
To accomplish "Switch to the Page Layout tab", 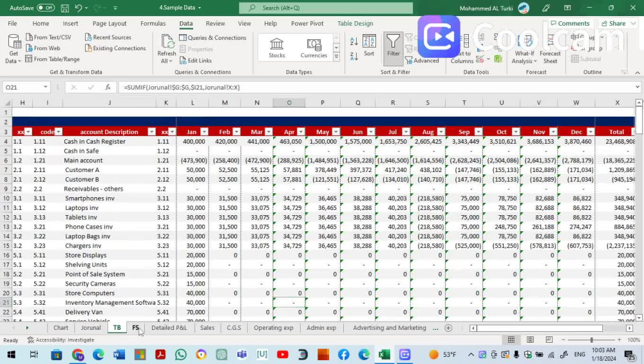I will [109, 23].
